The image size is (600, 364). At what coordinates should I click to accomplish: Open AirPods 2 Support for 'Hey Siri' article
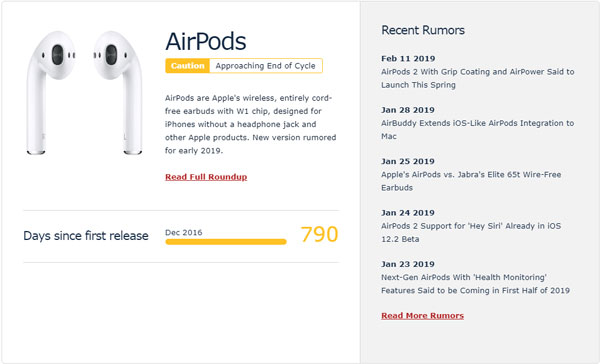(471, 232)
